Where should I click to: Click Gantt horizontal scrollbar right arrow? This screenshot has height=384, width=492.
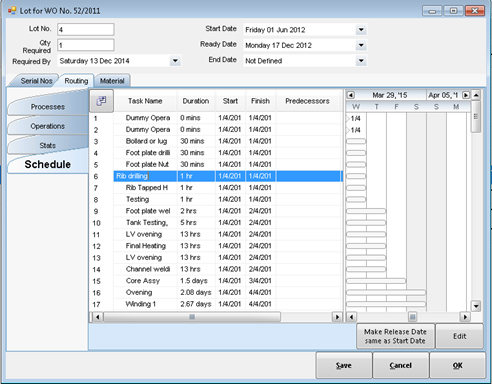coord(465,317)
